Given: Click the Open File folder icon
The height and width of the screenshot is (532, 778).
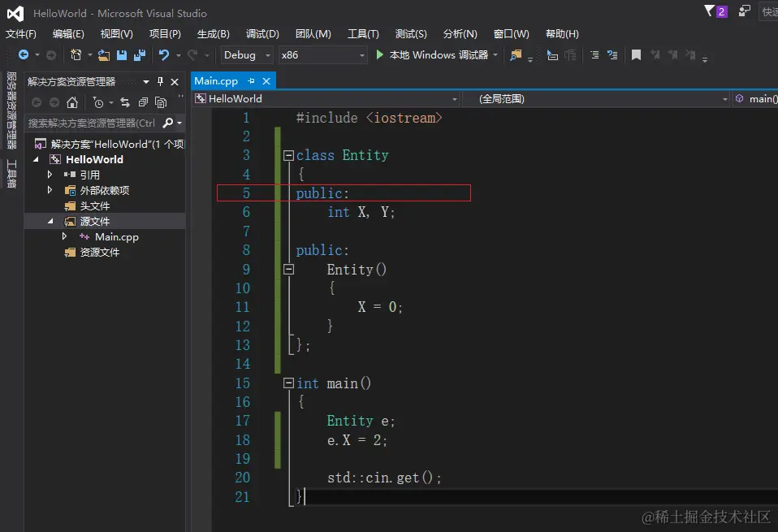Looking at the screenshot, I should tap(104, 55).
